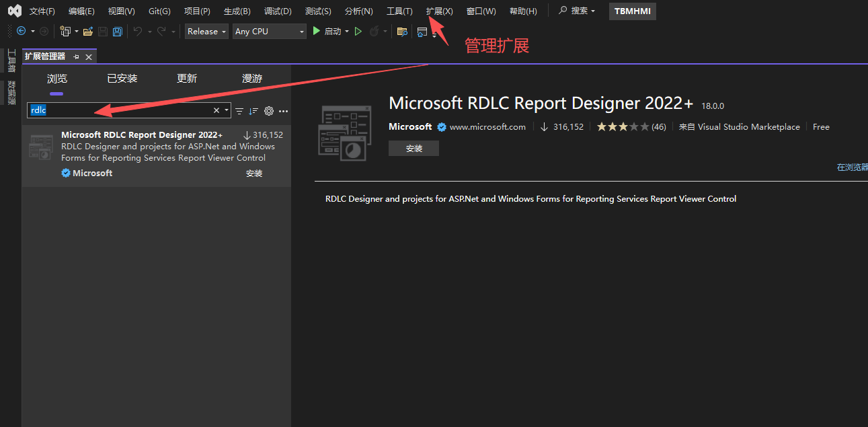Switch to the 已安装 tab
868x427 pixels.
point(122,79)
